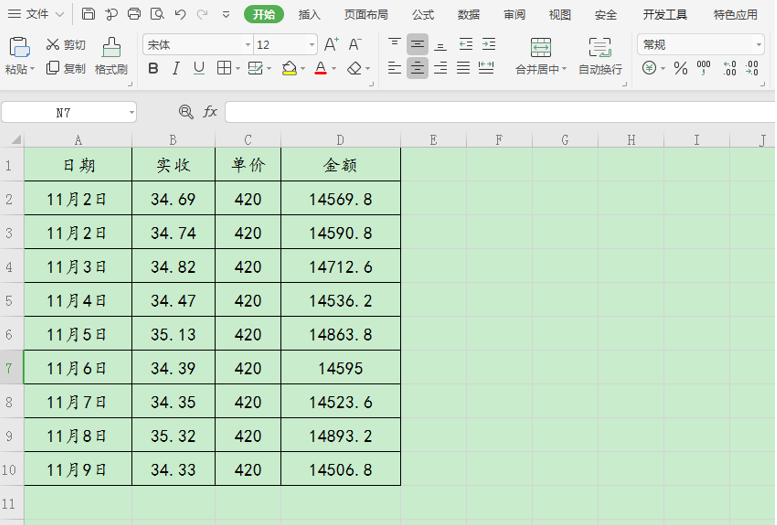Open the font color dropdown arrow
The width and height of the screenshot is (777, 525).
point(334,68)
